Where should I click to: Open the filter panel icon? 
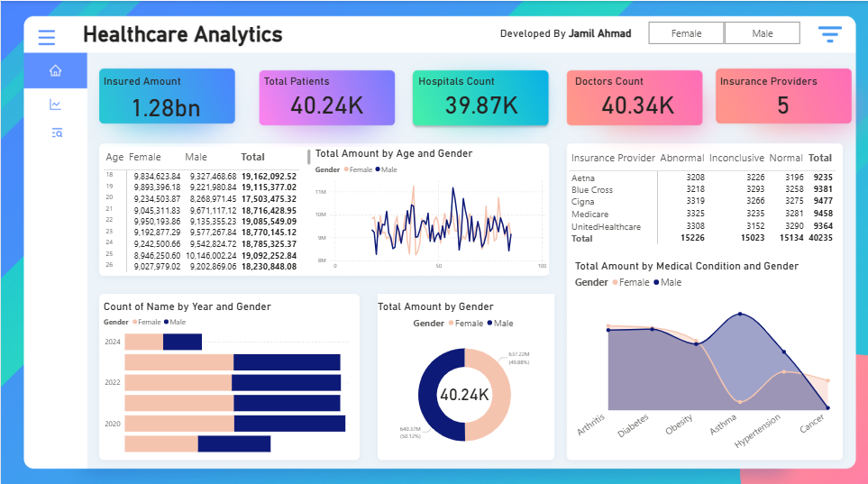pos(829,34)
